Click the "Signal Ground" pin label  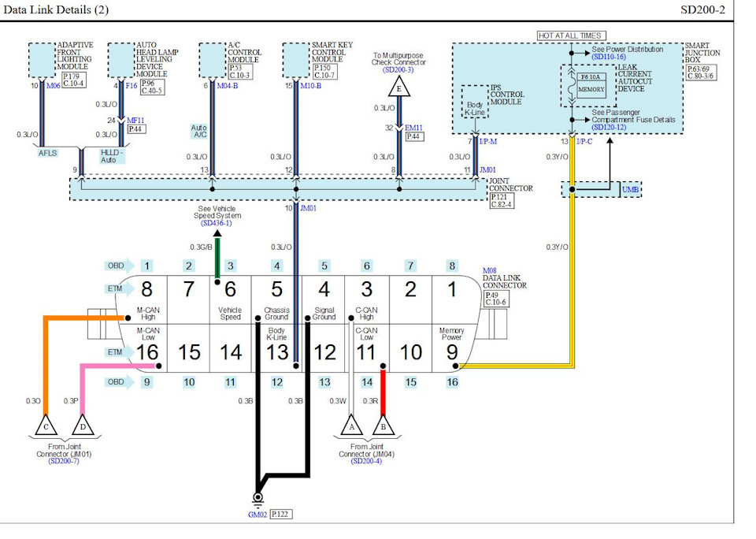(x=324, y=314)
